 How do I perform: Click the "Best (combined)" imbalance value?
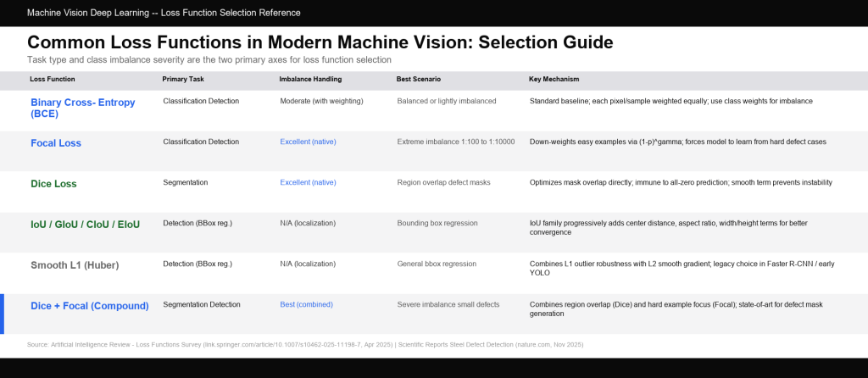tap(306, 304)
